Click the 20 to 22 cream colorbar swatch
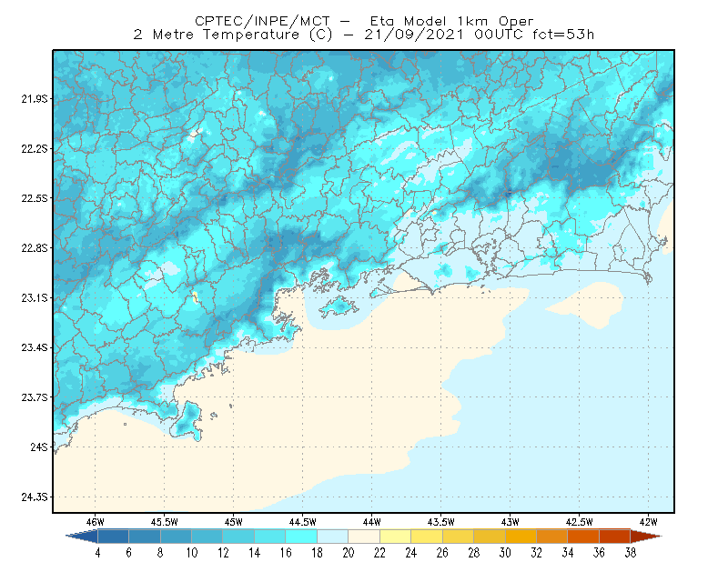The width and height of the screenshot is (728, 562). tap(364, 537)
